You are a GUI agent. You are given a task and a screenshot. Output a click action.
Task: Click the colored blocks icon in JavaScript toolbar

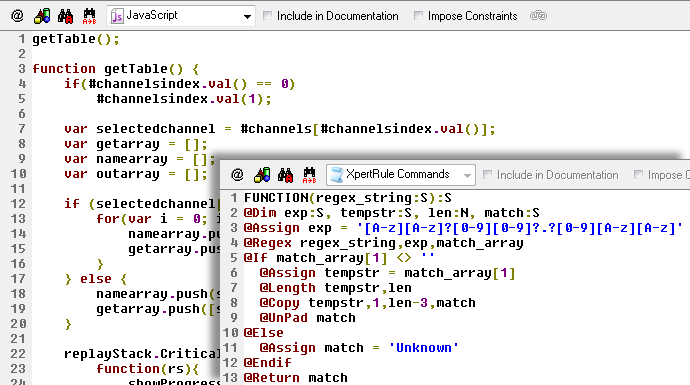pyautogui.click(x=42, y=16)
